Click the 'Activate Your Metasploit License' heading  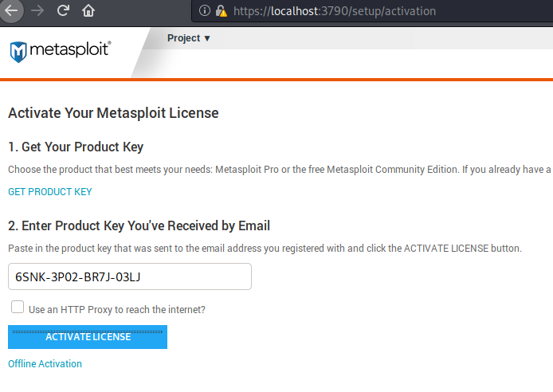coord(113,113)
